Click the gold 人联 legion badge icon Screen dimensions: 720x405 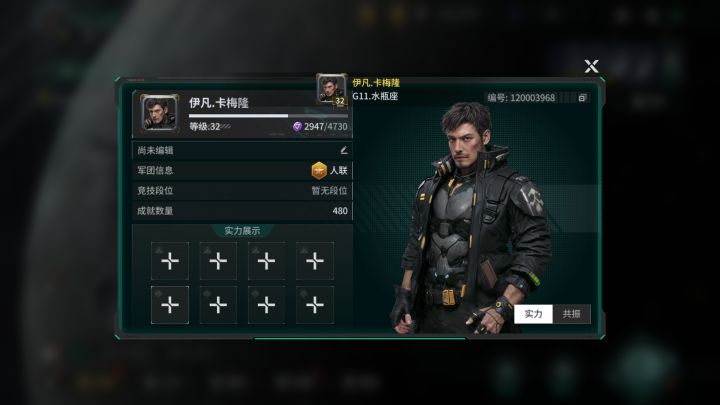[319, 170]
